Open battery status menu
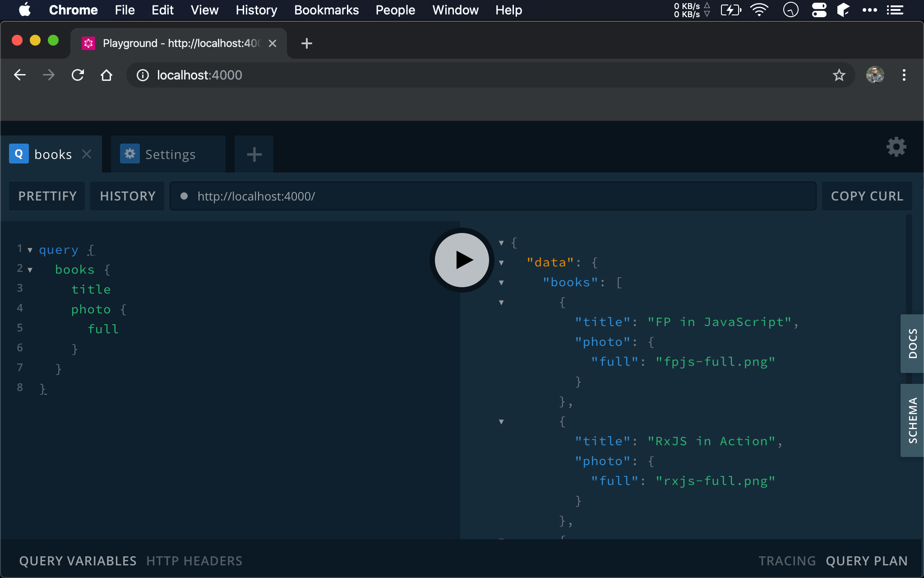Screen dimensions: 924x578 731,9
